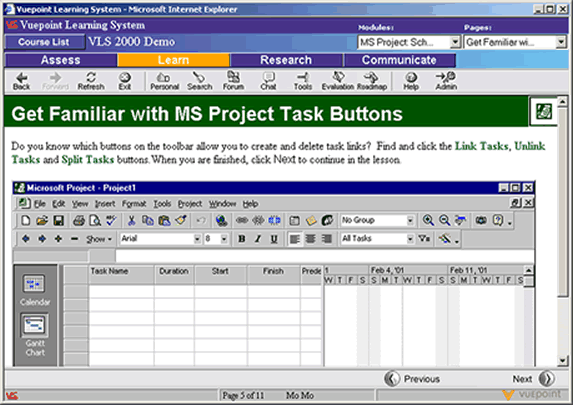Toggle Align Right

coord(327,239)
